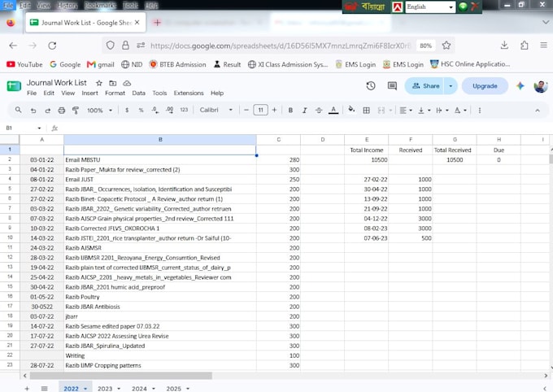Open a new Firefox tab

[x=157, y=22]
